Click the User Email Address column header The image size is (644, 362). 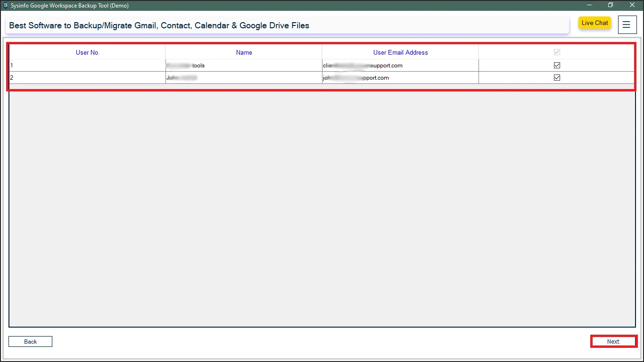pos(400,52)
